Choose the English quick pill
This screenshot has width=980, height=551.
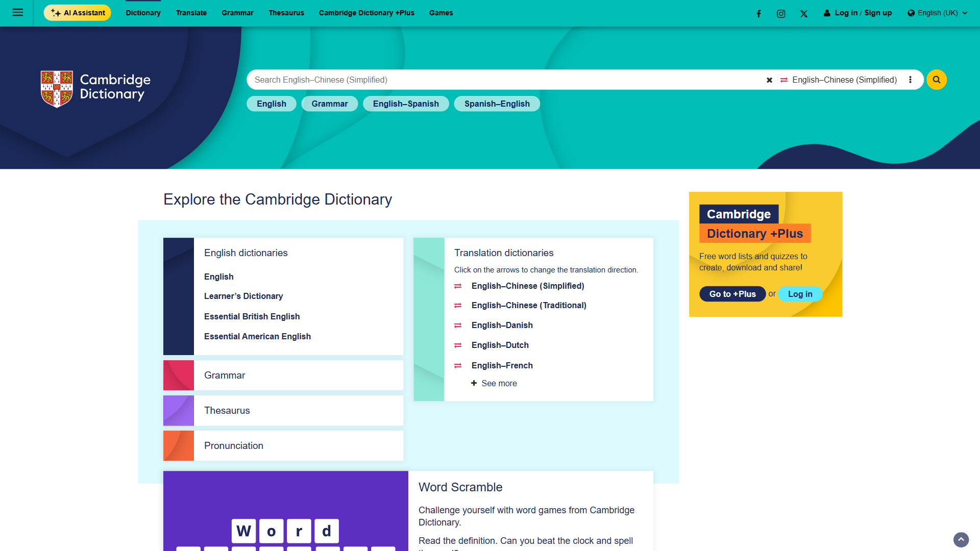pos(272,104)
